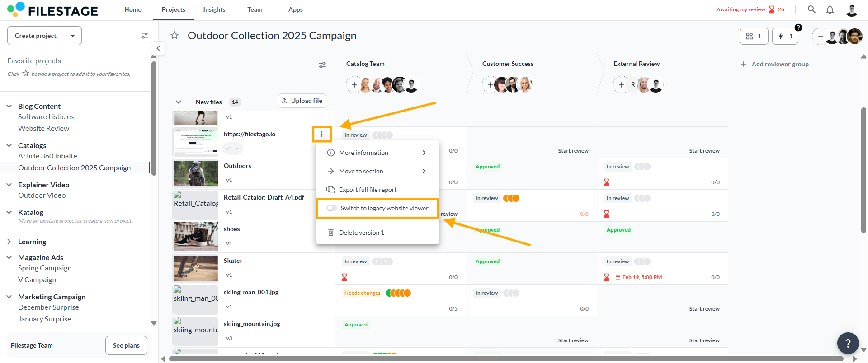The image size is (868, 363).
Task: Select Export full file report
Action: click(368, 190)
